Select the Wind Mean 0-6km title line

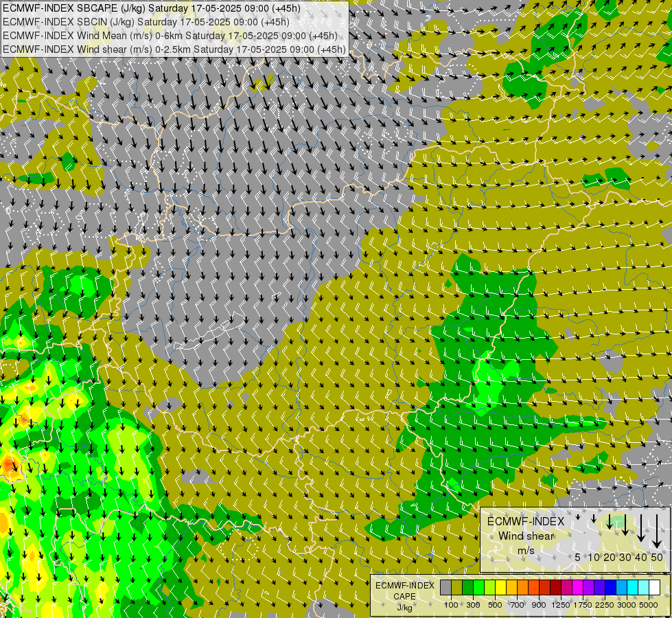point(170,36)
